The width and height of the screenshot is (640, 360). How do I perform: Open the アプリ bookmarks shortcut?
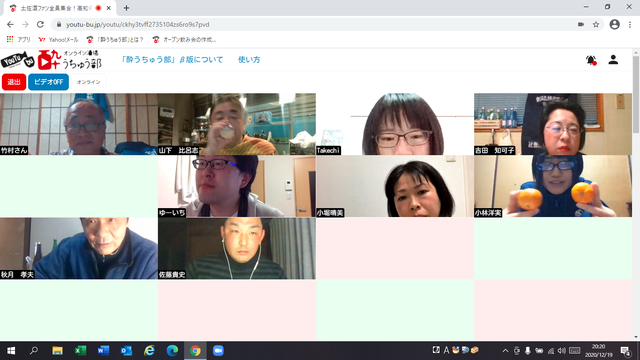point(19,40)
